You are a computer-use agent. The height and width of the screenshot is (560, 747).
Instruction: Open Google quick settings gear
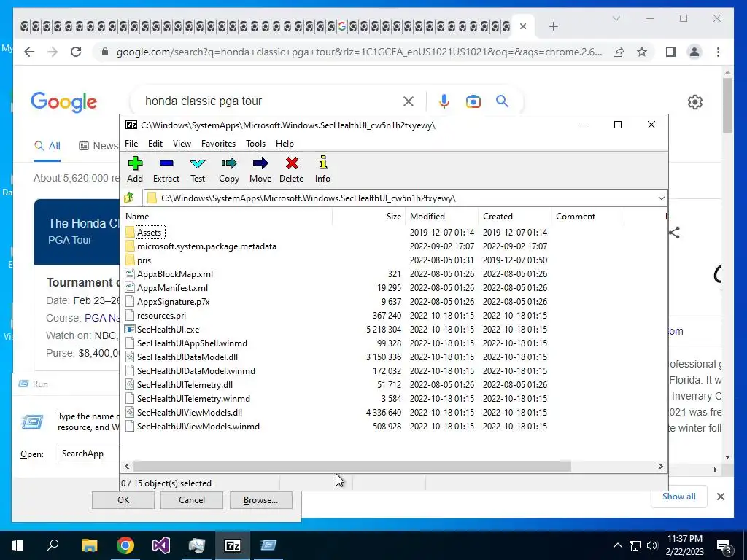click(695, 102)
